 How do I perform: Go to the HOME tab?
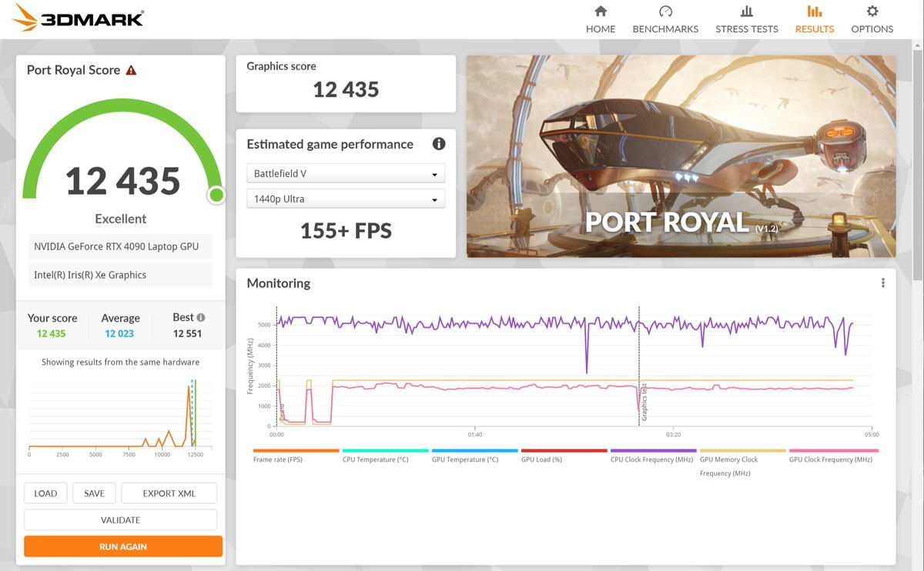(601, 29)
